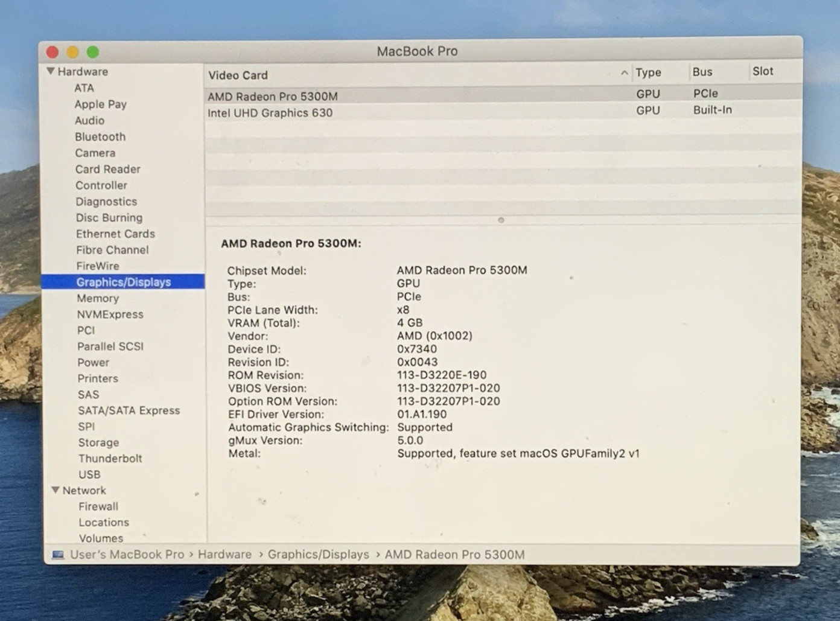Select Firewall under Network
Screen dimensions: 840x621
tap(98, 507)
